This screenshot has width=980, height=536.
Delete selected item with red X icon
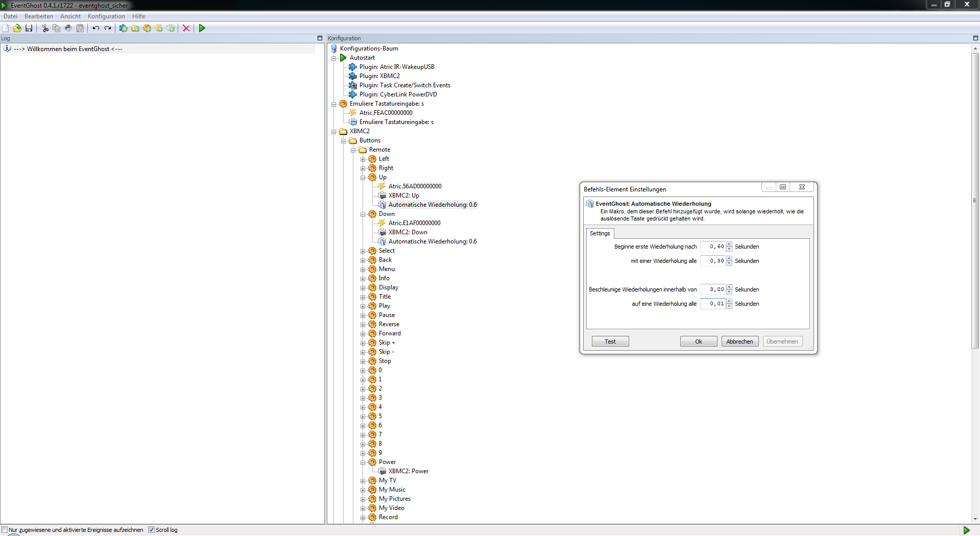[x=186, y=28]
